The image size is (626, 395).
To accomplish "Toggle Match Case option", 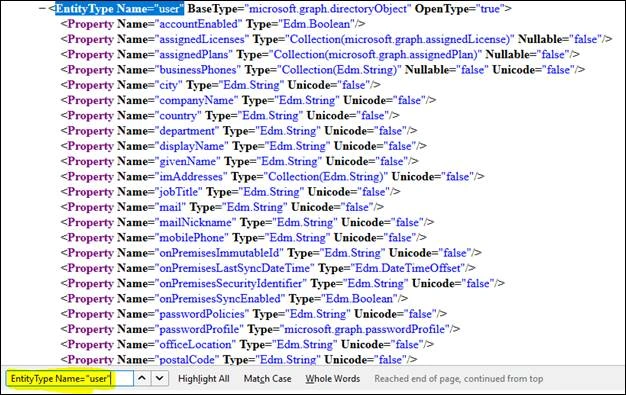I will (x=267, y=379).
